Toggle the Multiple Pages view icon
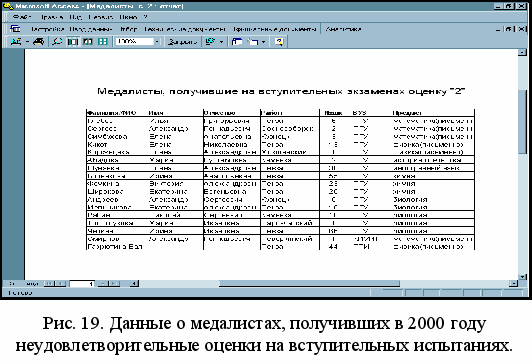The height and width of the screenshot is (362, 532). click(x=102, y=41)
